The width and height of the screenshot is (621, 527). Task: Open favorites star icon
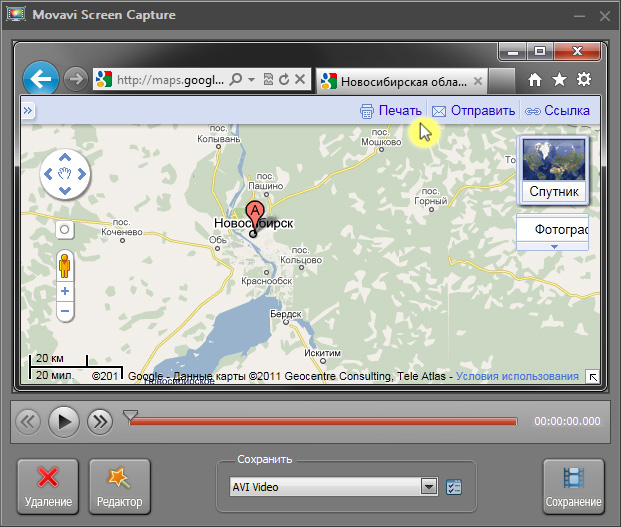(559, 80)
